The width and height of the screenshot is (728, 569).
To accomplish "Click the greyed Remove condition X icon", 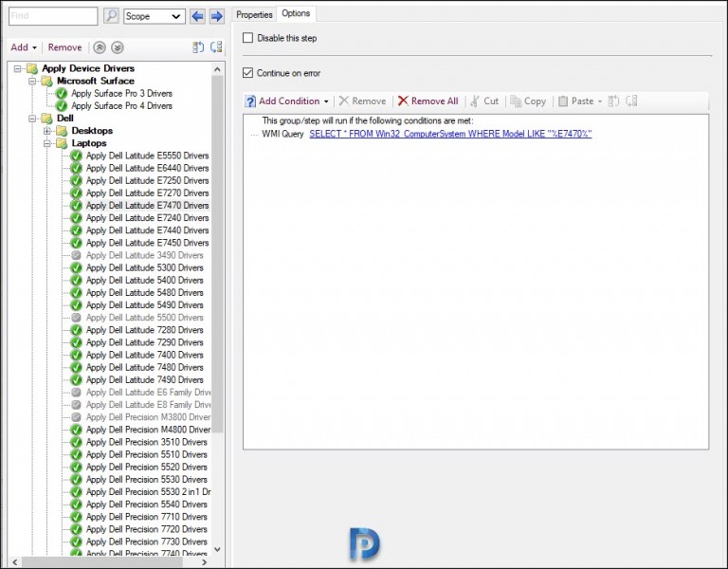I will (343, 101).
